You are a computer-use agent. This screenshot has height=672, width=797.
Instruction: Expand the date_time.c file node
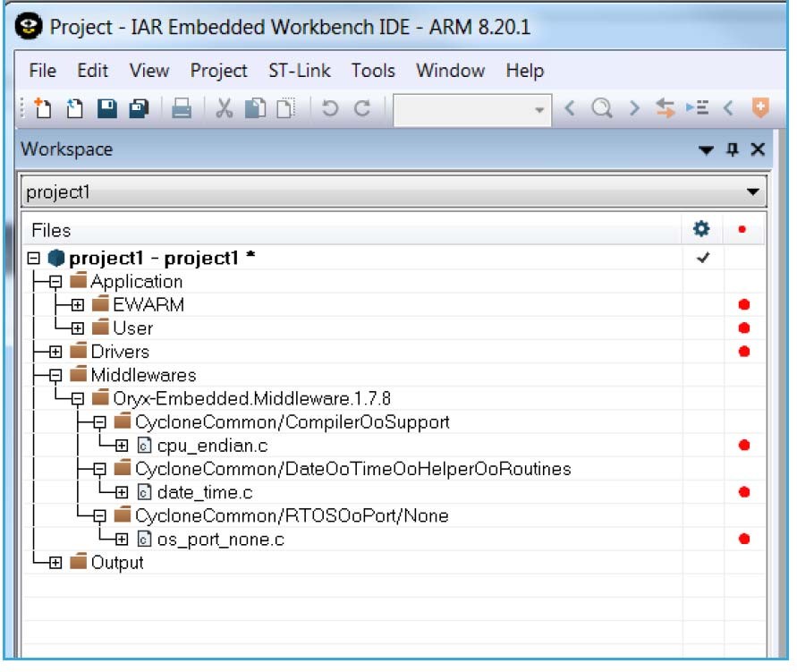122,492
